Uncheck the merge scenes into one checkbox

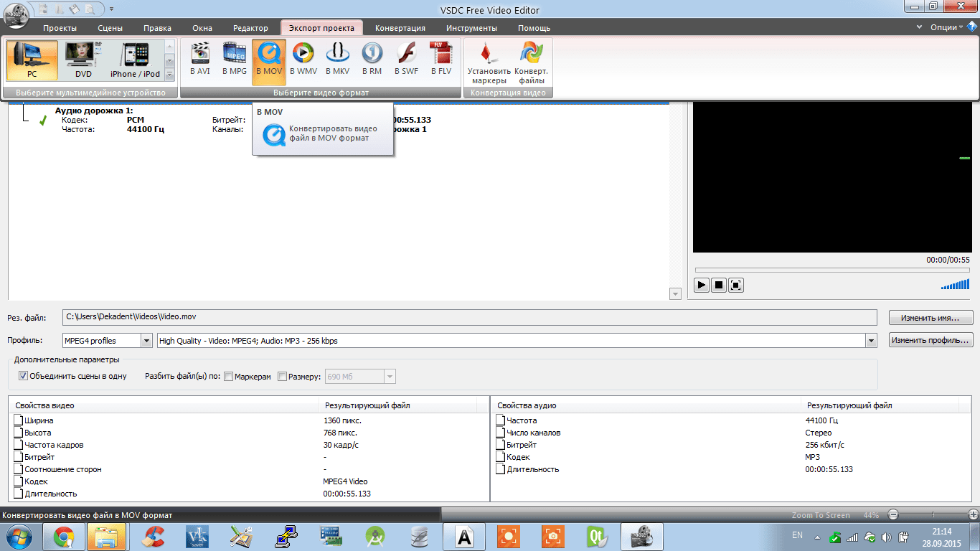[23, 376]
